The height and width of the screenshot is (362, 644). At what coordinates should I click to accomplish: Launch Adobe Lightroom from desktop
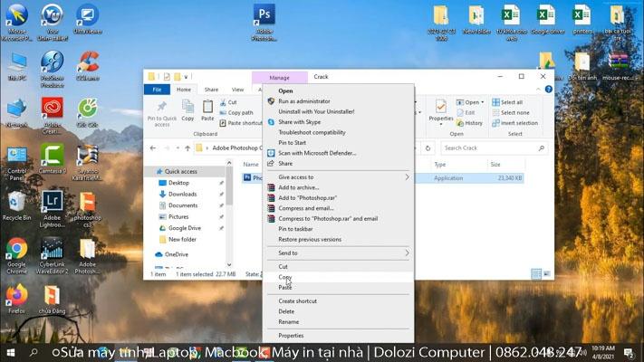click(52, 202)
